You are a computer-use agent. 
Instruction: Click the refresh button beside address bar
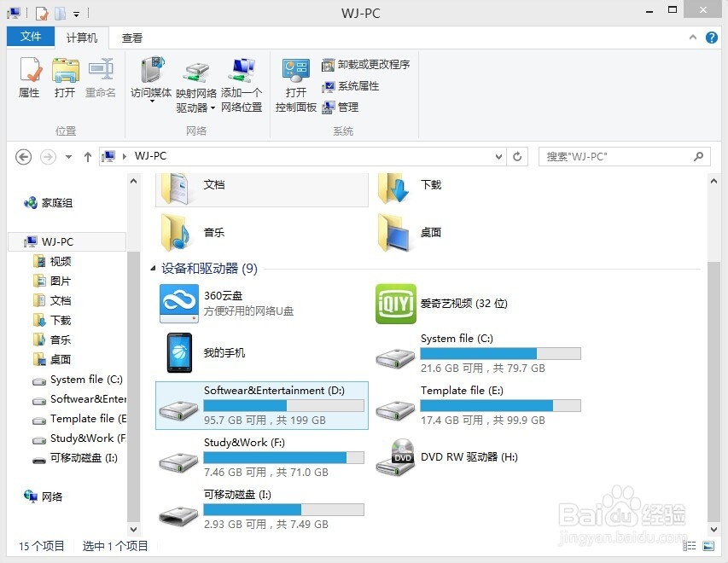tap(519, 156)
